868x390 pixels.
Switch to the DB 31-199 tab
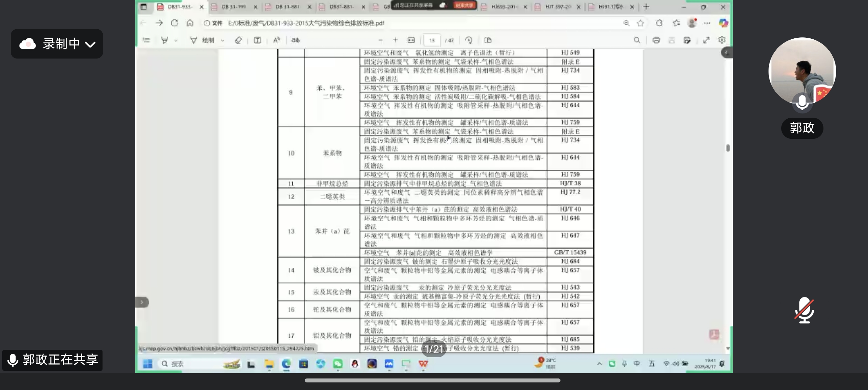[x=233, y=7]
